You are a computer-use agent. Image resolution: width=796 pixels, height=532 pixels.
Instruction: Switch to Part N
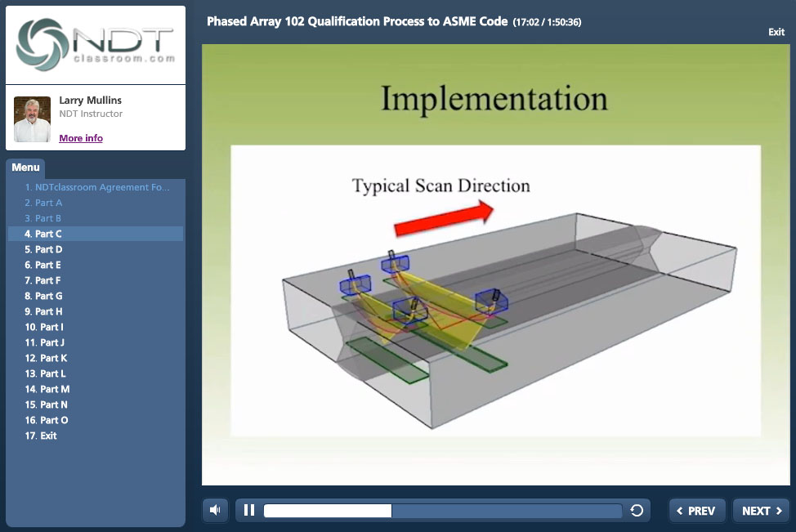pyautogui.click(x=96, y=405)
